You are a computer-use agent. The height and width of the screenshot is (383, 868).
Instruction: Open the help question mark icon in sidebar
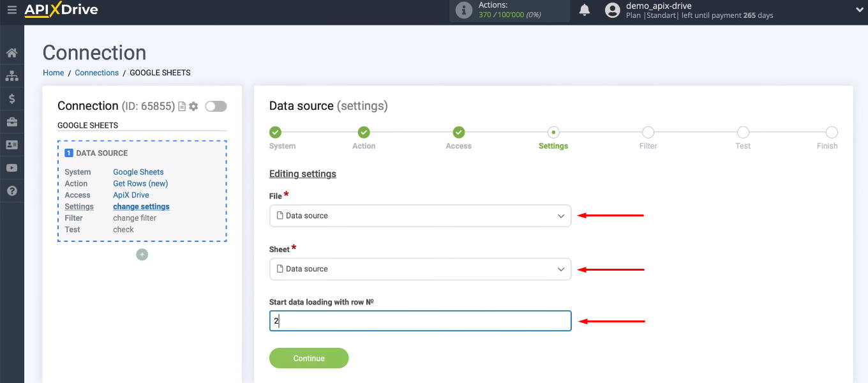(x=11, y=191)
